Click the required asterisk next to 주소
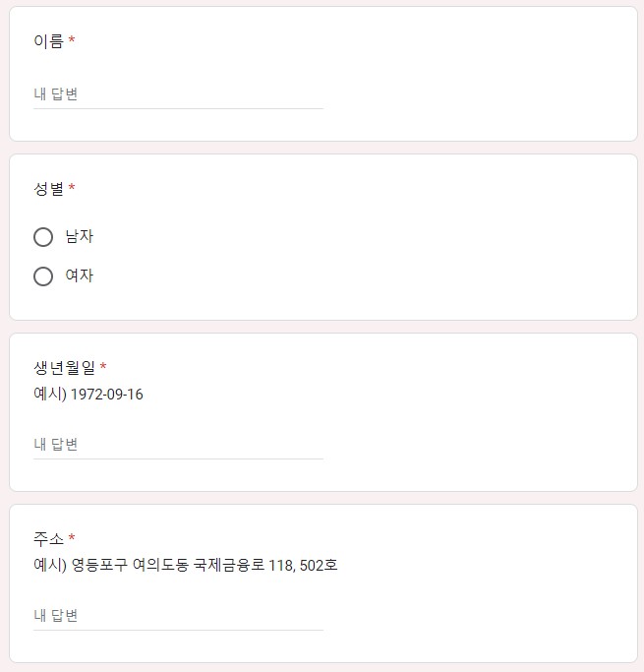644x672 pixels. (x=72, y=538)
